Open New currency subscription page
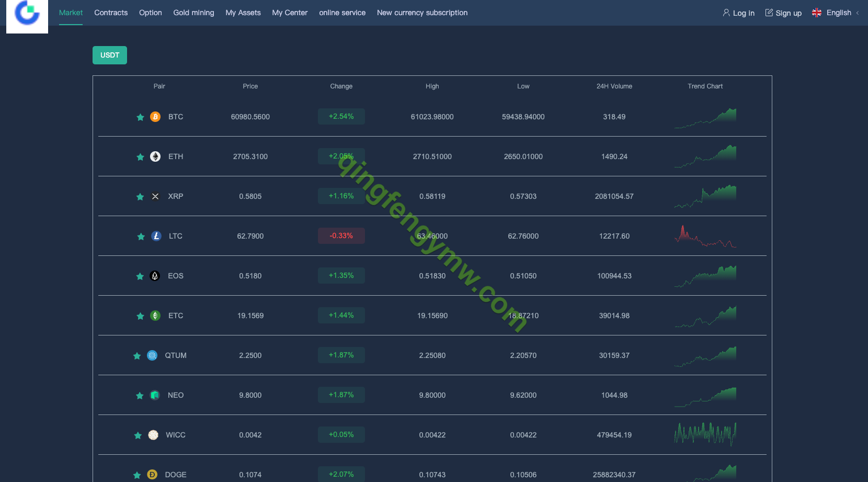This screenshot has width=868, height=482. coord(422,13)
